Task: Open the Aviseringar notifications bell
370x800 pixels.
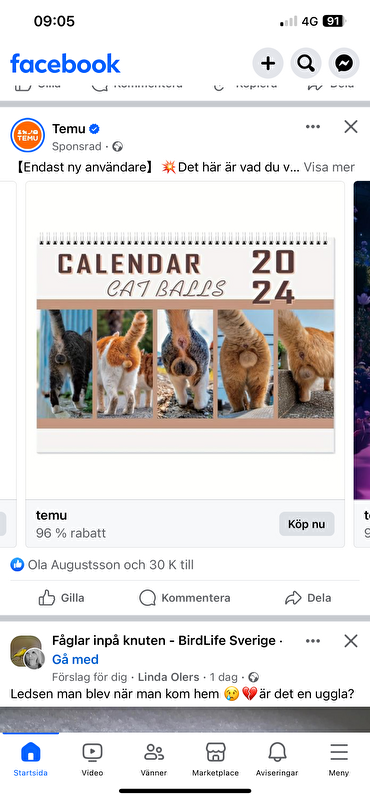Action: tap(277, 760)
